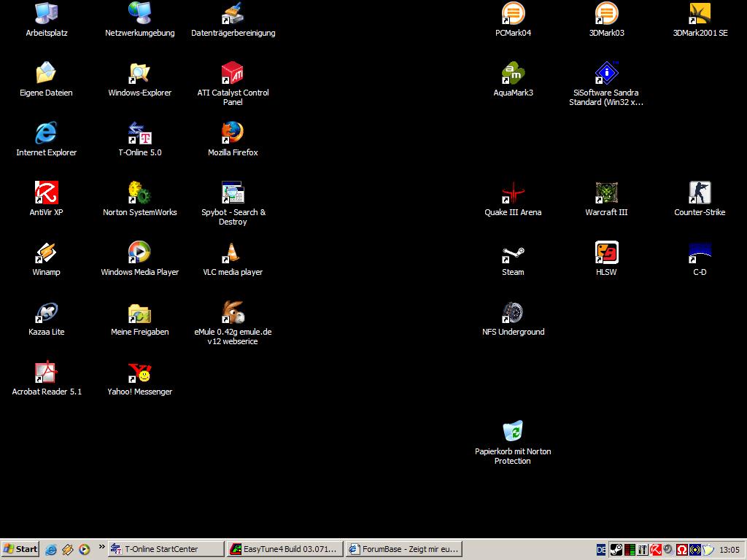The width and height of the screenshot is (747, 560).
Task: Select the eMule 0.42g shortcut
Action: point(233,323)
